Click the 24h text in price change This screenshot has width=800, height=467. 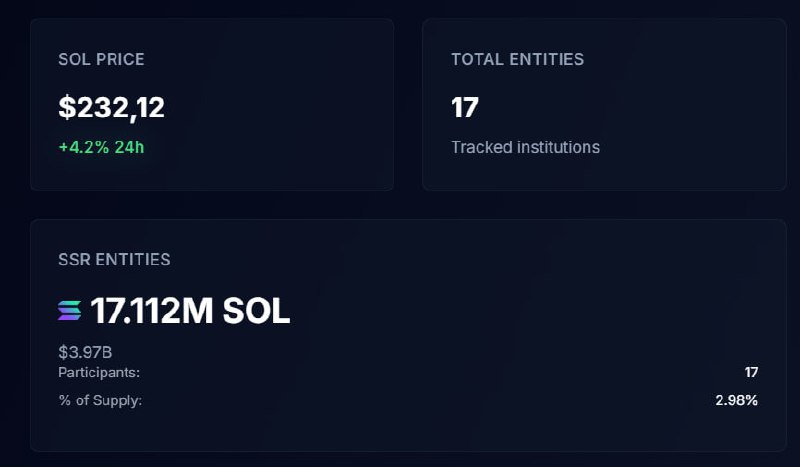click(x=129, y=147)
